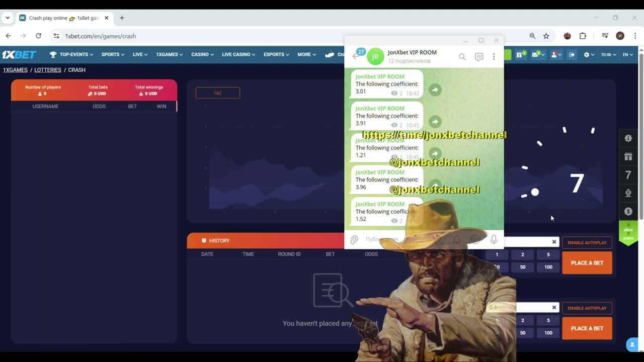Click the gift icon in right sidebar

click(628, 156)
